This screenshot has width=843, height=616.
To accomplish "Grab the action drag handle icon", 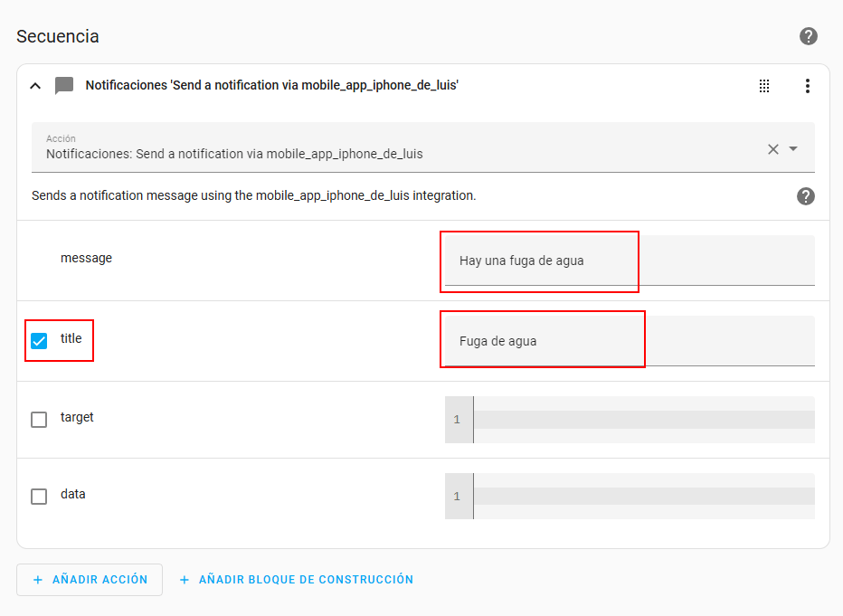I will click(x=764, y=86).
